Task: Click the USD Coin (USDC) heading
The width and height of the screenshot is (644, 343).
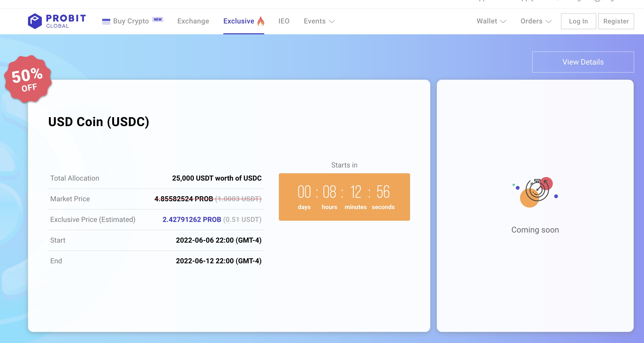Action: point(99,122)
